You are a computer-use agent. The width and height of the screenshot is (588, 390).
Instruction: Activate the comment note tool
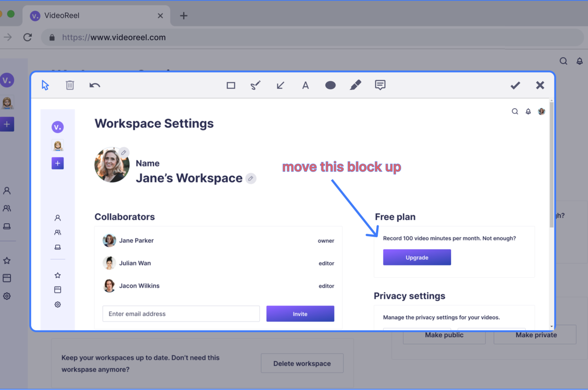380,85
